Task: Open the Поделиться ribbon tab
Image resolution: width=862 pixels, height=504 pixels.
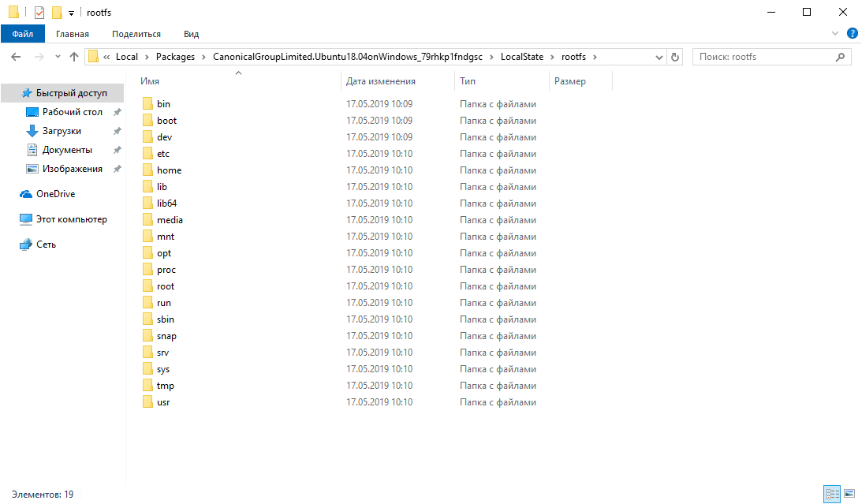Action: click(136, 34)
